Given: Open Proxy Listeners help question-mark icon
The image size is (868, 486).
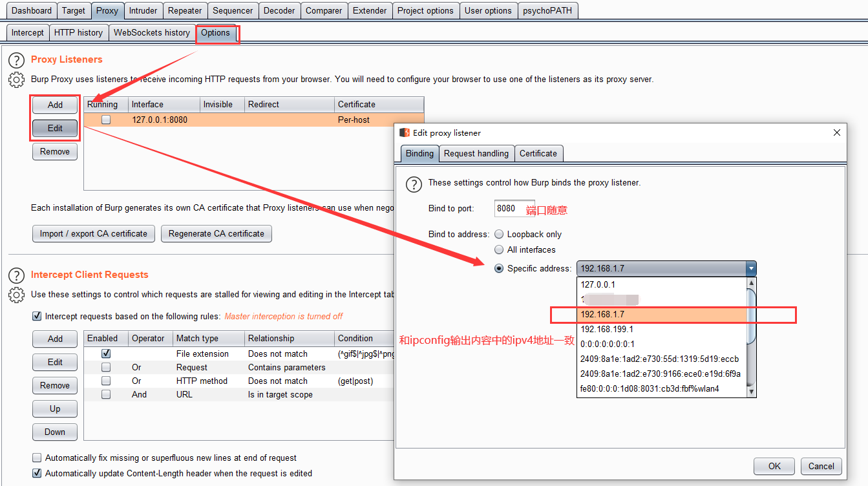Looking at the screenshot, I should [16, 60].
